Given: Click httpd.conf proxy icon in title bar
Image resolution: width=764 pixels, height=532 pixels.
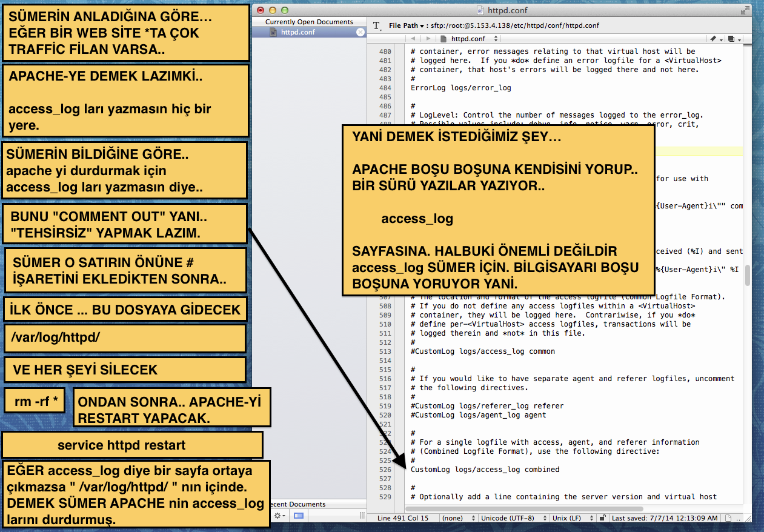Looking at the screenshot, I should click(480, 10).
